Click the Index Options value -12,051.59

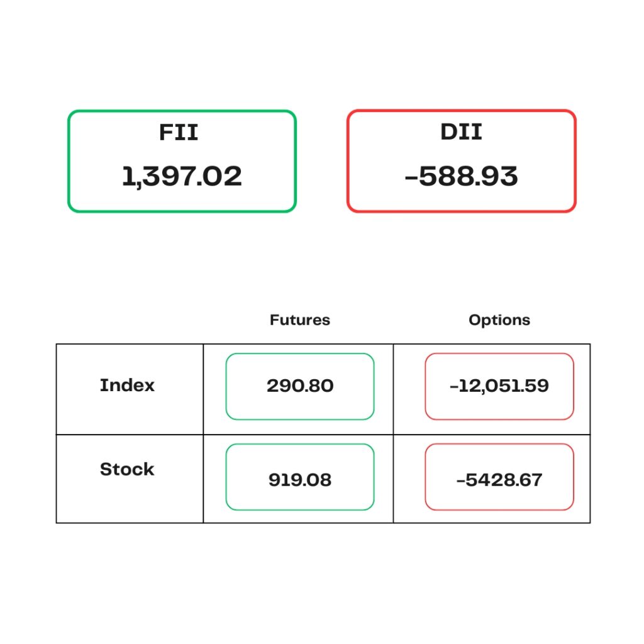(x=499, y=386)
